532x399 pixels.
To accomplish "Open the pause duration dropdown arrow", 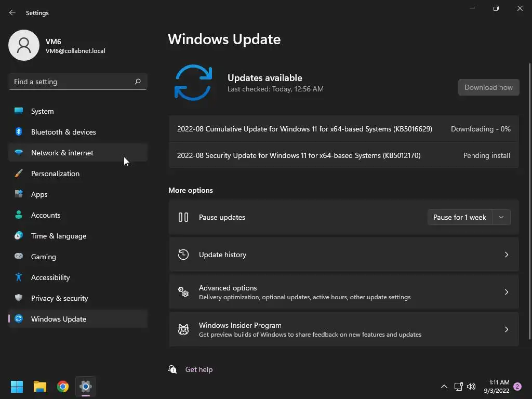I will tap(501, 217).
